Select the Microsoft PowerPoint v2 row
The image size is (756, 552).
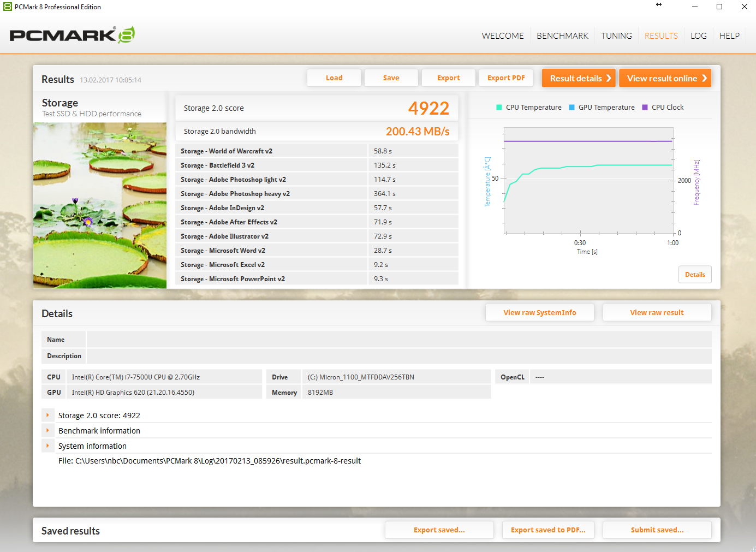tap(317, 279)
